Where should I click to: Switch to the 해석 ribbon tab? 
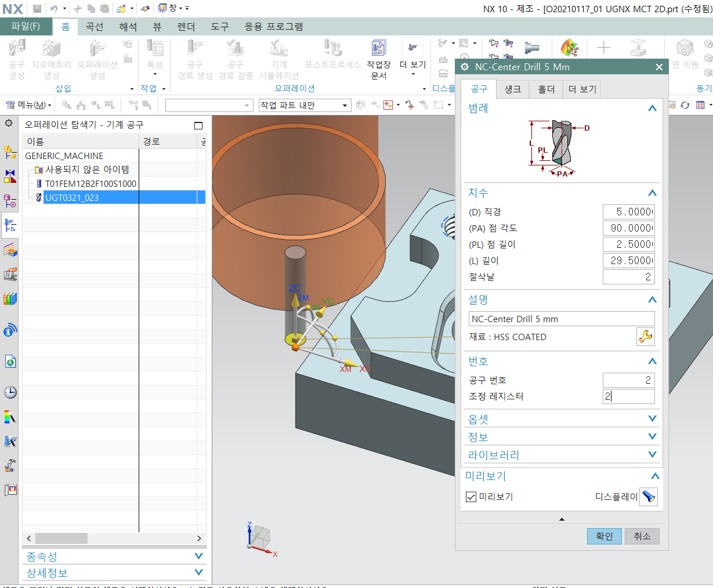coord(128,27)
